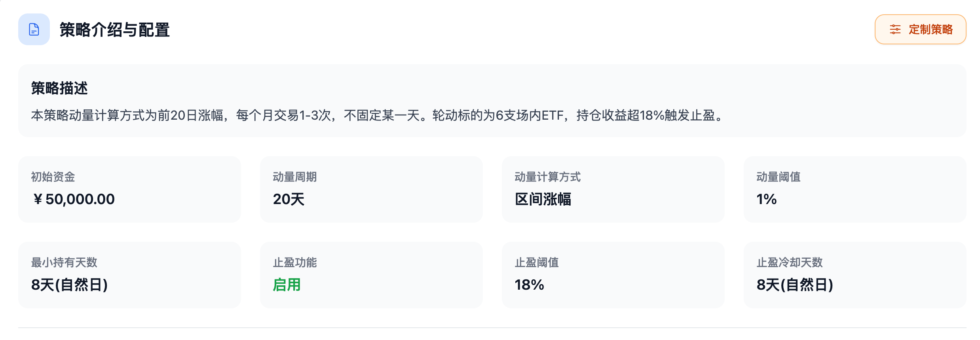Image resolution: width=980 pixels, height=340 pixels.
Task: Click the strategy description text link
Action: (376, 116)
